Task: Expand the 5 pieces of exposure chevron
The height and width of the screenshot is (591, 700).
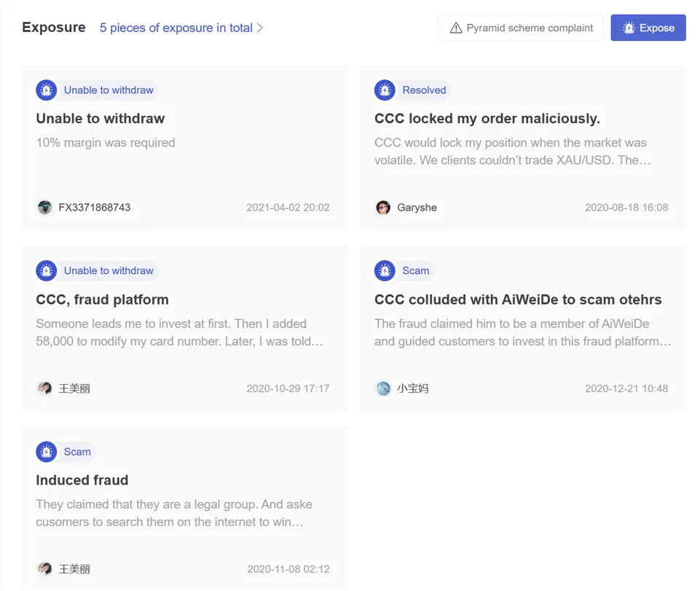Action: (260, 28)
